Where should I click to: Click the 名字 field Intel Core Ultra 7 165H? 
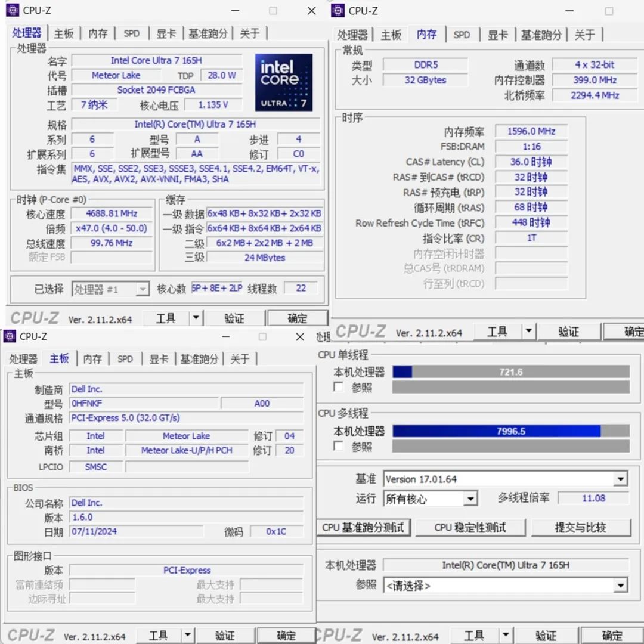156,60
